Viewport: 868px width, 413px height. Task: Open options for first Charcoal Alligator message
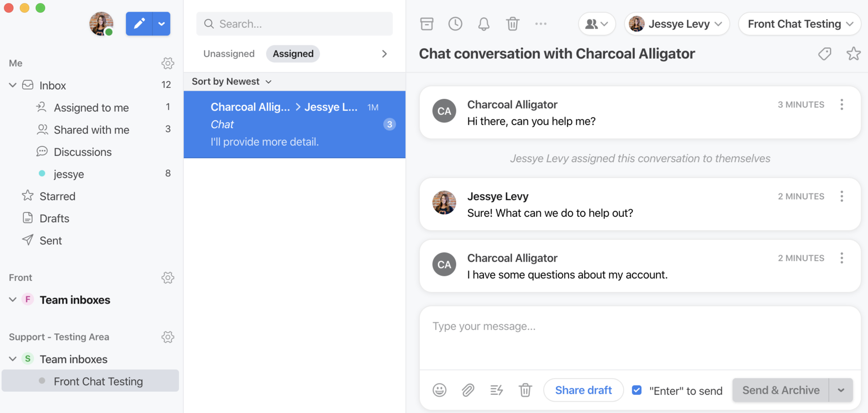point(841,104)
